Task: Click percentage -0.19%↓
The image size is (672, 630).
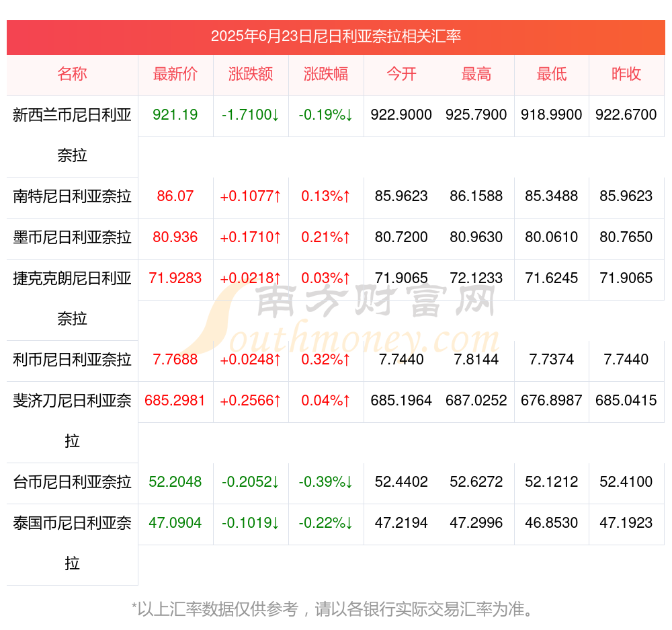Action: coord(326,115)
